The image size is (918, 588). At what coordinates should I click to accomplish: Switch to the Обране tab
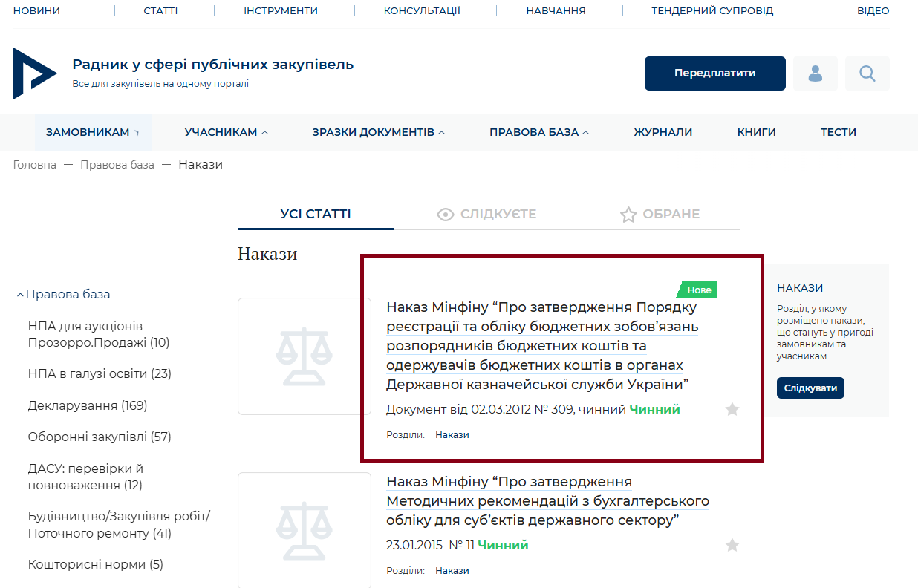pyautogui.click(x=660, y=215)
